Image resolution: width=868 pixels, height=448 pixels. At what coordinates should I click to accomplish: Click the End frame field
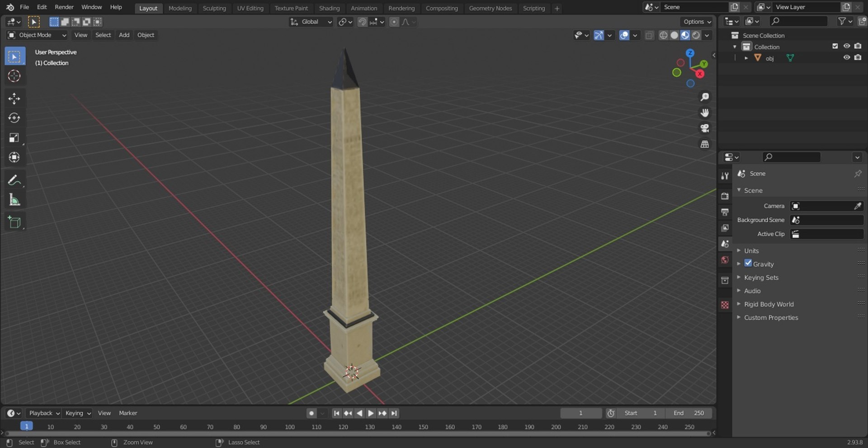(688, 413)
